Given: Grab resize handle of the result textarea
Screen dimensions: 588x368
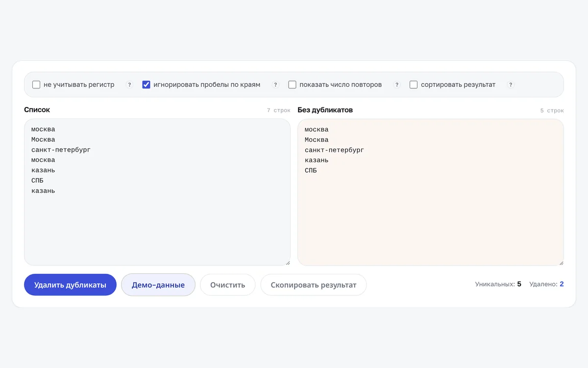Looking at the screenshot, I should tap(561, 263).
